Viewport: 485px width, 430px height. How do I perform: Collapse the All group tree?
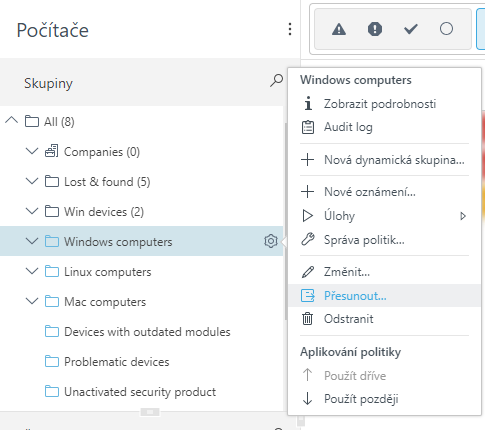pos(12,120)
